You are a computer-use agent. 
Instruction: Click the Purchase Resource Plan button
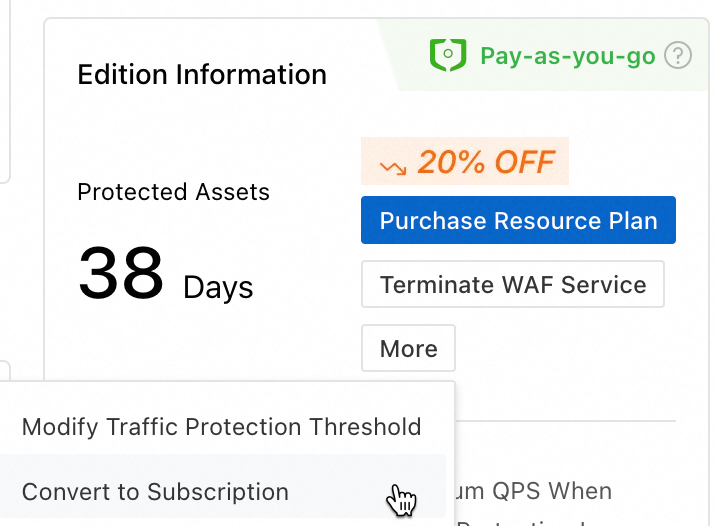point(518,221)
